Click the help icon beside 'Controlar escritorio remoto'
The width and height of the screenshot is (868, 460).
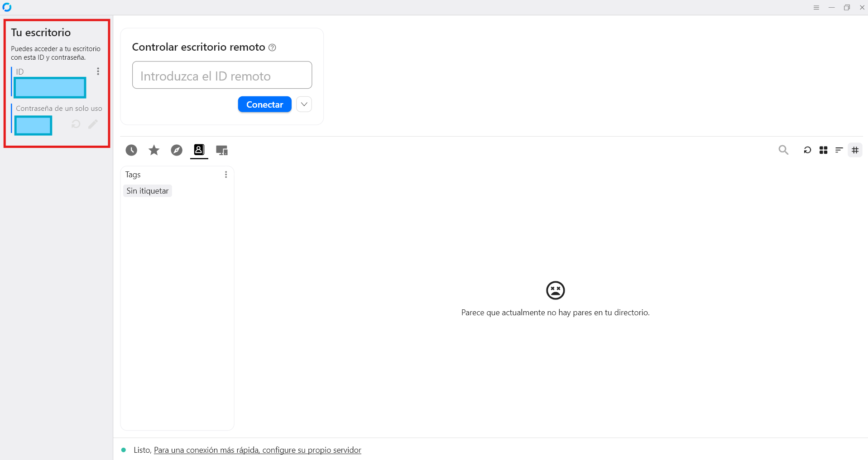coord(272,47)
